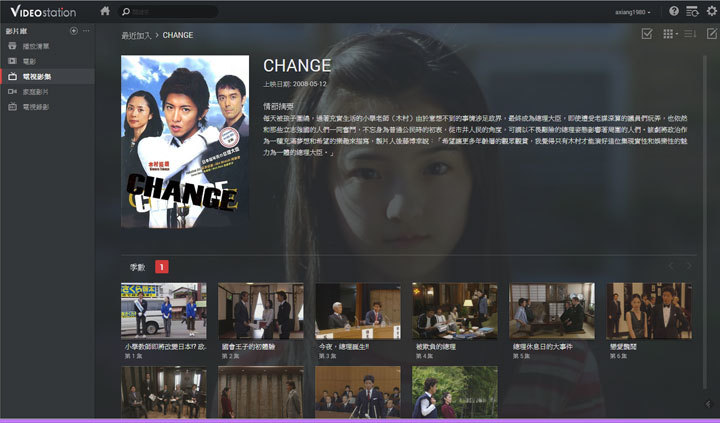
Task: Click the 上映日期 2008-05-12 text
Action: click(295, 85)
